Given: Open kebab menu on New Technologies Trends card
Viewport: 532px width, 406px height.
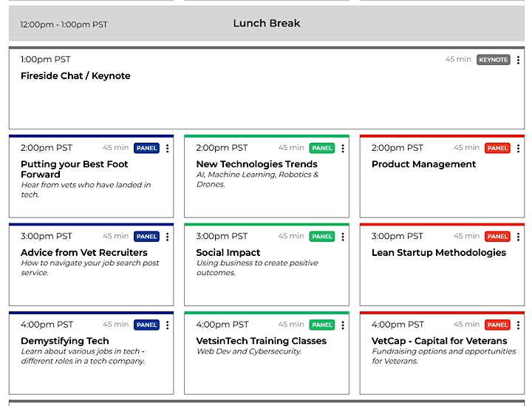Looking at the screenshot, I should [343, 149].
